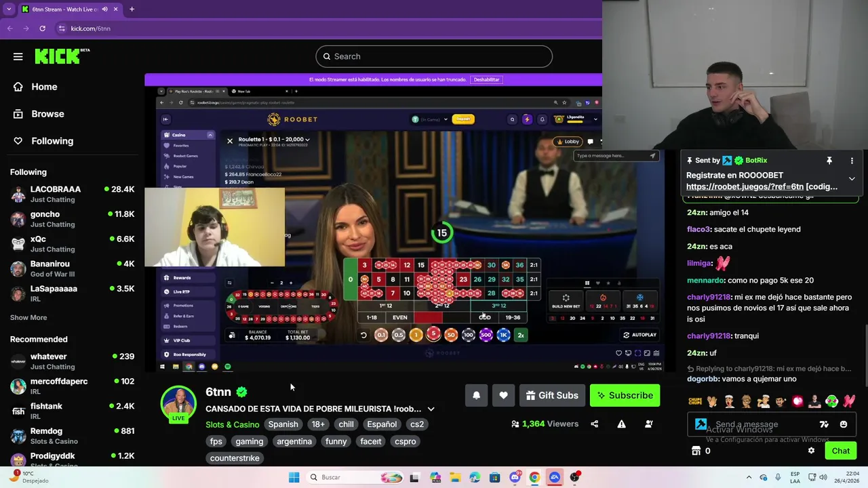
Task: Show hidden system tray icons
Action: (x=749, y=477)
